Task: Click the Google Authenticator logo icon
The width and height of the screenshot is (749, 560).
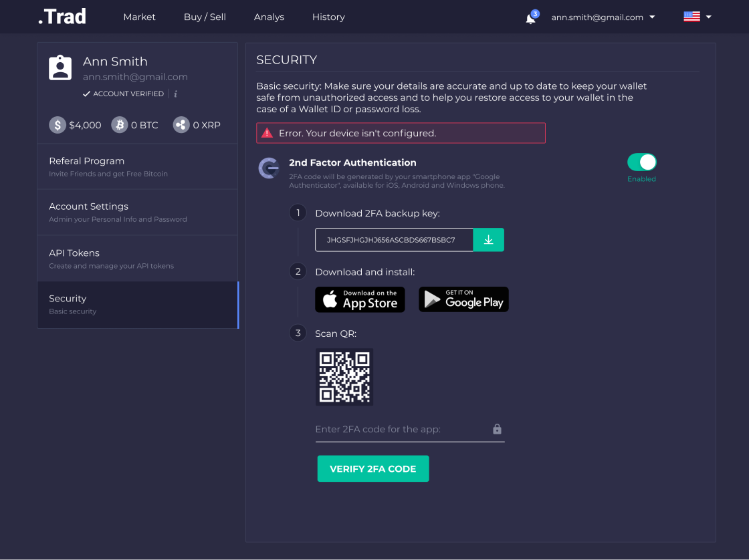Action: (269, 168)
